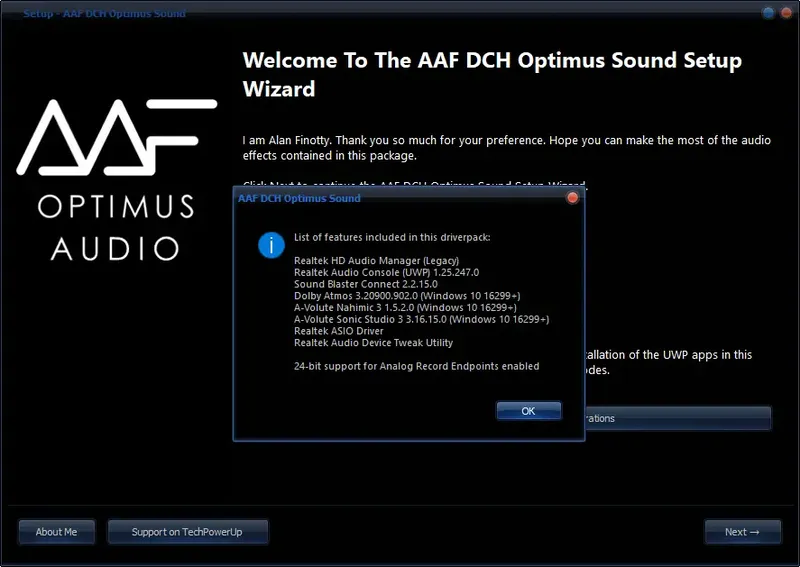
Task: Select the A-Volute Nahimic 3 1.5.2.0 line
Action: point(405,308)
